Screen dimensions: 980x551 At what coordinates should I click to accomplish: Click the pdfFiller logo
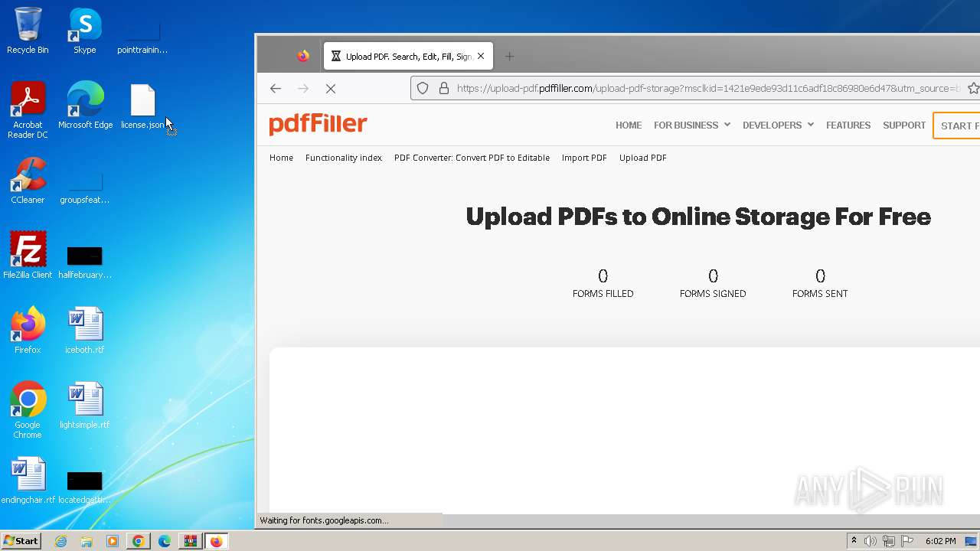pos(318,124)
